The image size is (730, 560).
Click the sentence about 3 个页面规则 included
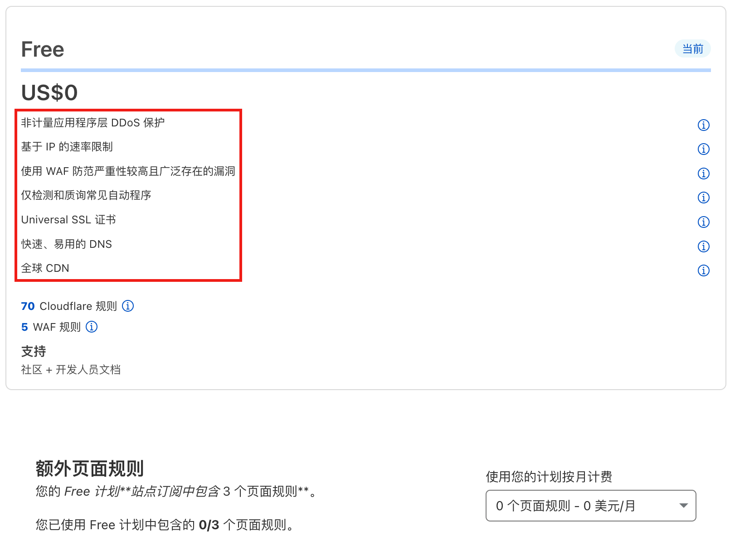click(176, 492)
